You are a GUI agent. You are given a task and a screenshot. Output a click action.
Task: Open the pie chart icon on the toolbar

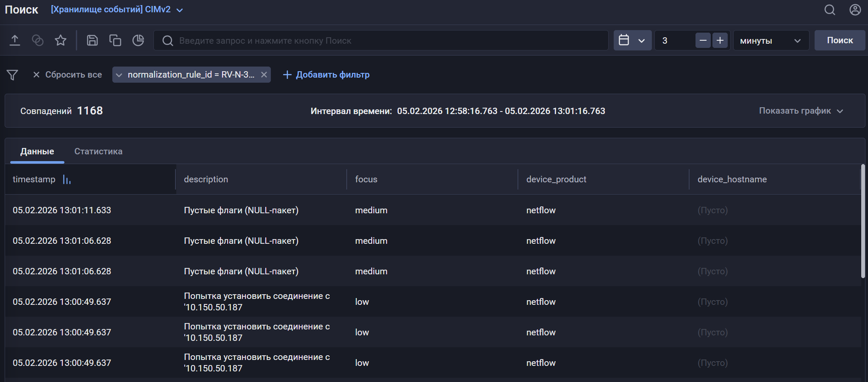pyautogui.click(x=139, y=40)
